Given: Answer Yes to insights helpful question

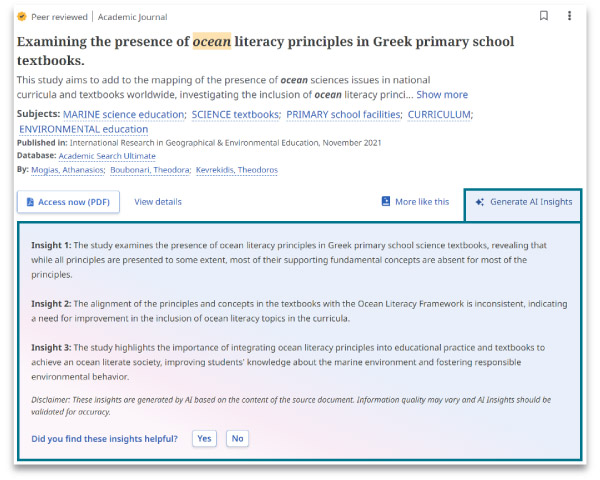Looking at the screenshot, I should coord(204,439).
